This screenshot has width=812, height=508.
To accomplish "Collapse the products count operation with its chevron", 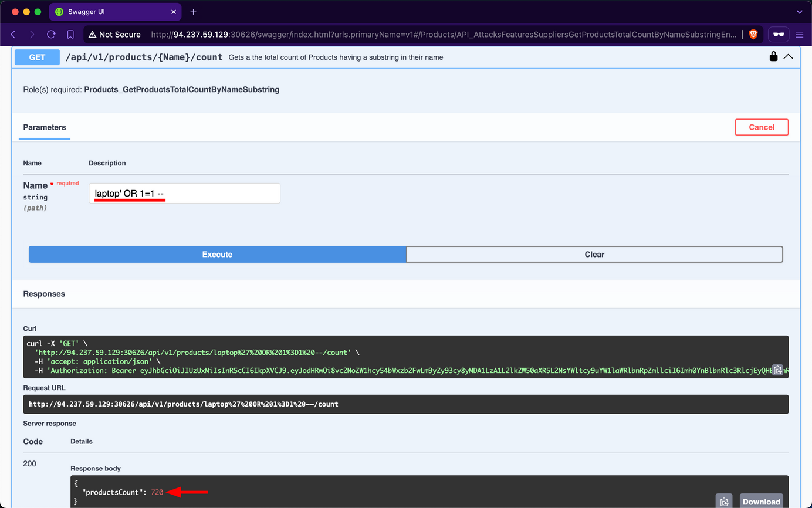I will tap(789, 56).
